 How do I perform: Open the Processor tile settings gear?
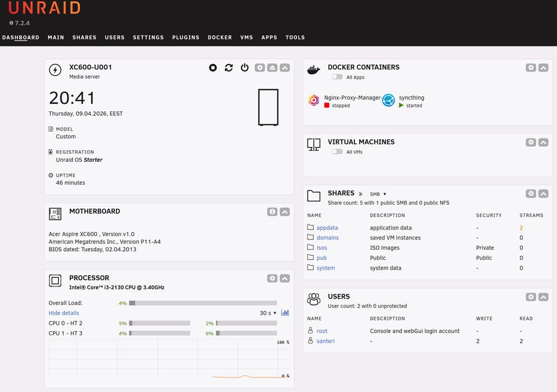[272, 278]
